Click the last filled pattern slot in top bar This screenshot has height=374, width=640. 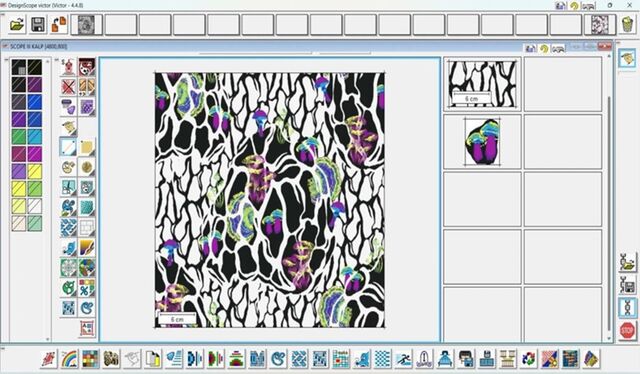[x=600, y=25]
